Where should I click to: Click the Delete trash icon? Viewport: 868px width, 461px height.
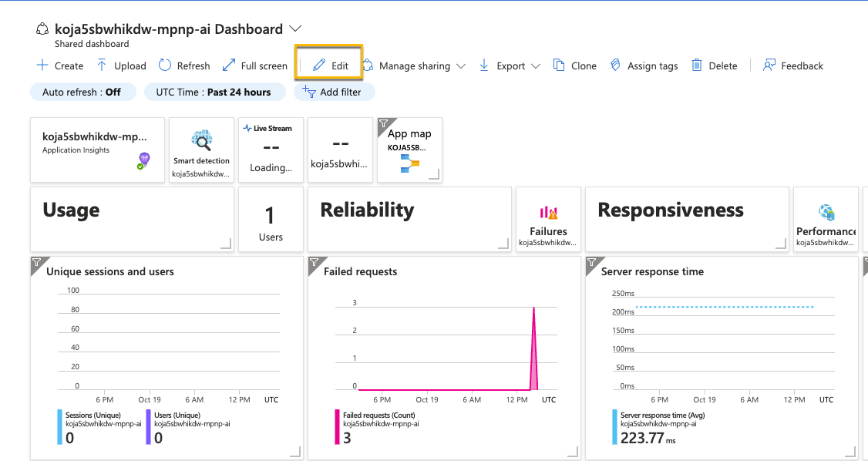tap(697, 66)
